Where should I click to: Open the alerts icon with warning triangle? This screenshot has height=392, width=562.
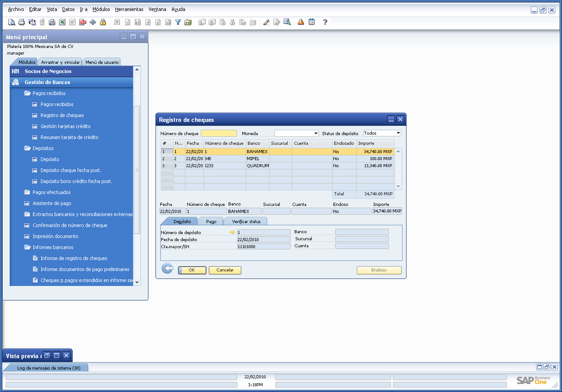pyautogui.click(x=300, y=22)
